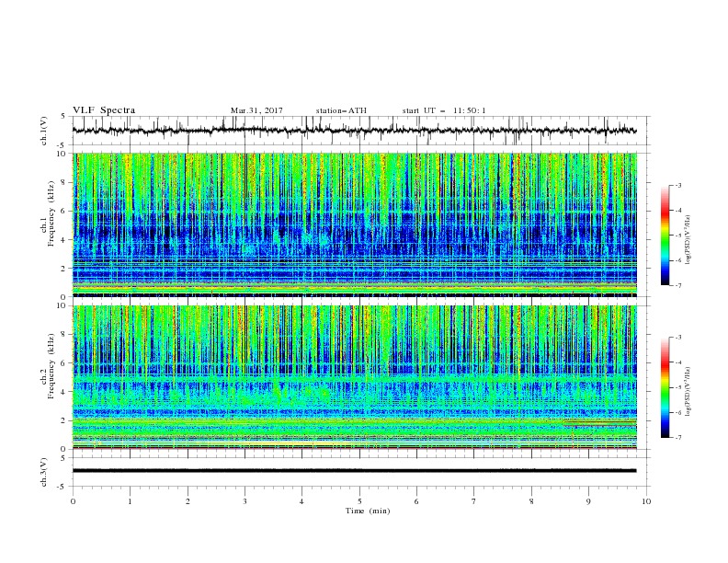Click the "7" tick on the time axis

pos(474,501)
